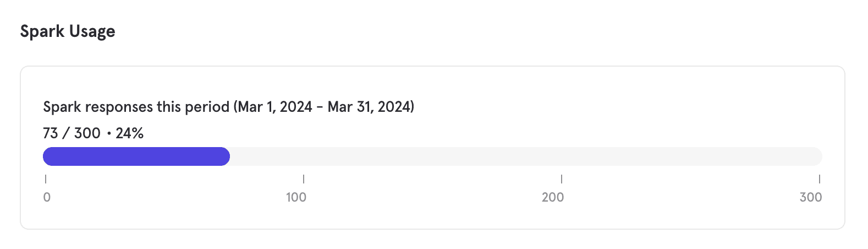Click the Spark Usage heading
Screen dimensions: 868x249
point(68,31)
